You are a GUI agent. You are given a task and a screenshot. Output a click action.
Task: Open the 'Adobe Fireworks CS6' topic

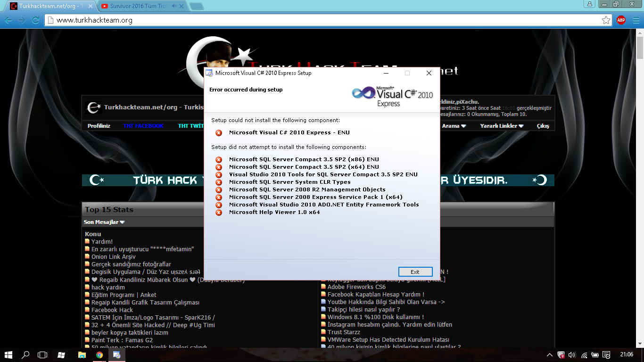[x=356, y=287]
